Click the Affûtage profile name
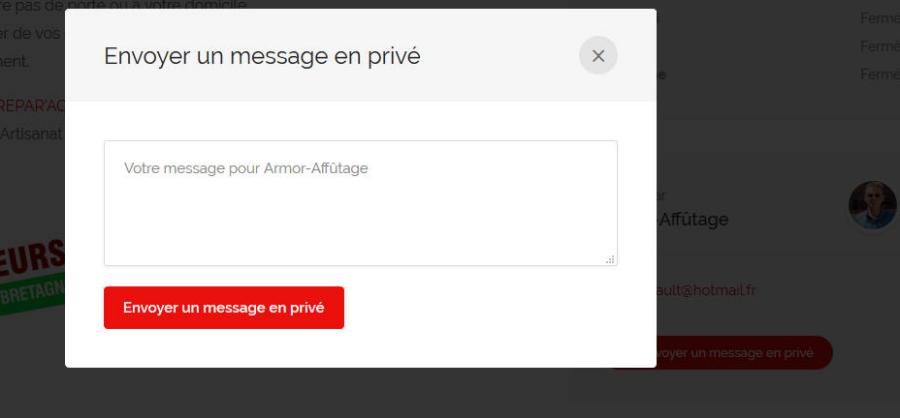900x418 pixels. pyautogui.click(x=693, y=219)
